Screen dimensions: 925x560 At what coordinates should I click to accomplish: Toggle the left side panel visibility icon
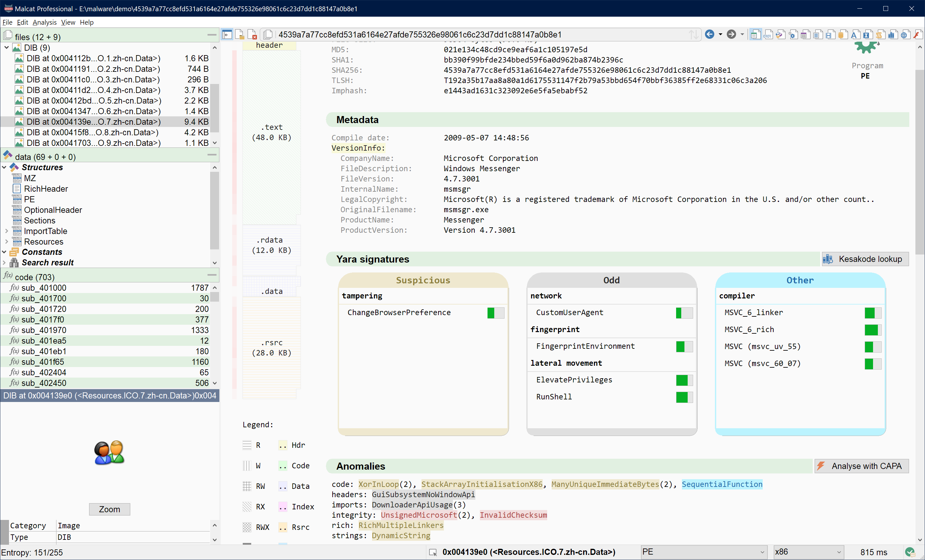coord(227,35)
